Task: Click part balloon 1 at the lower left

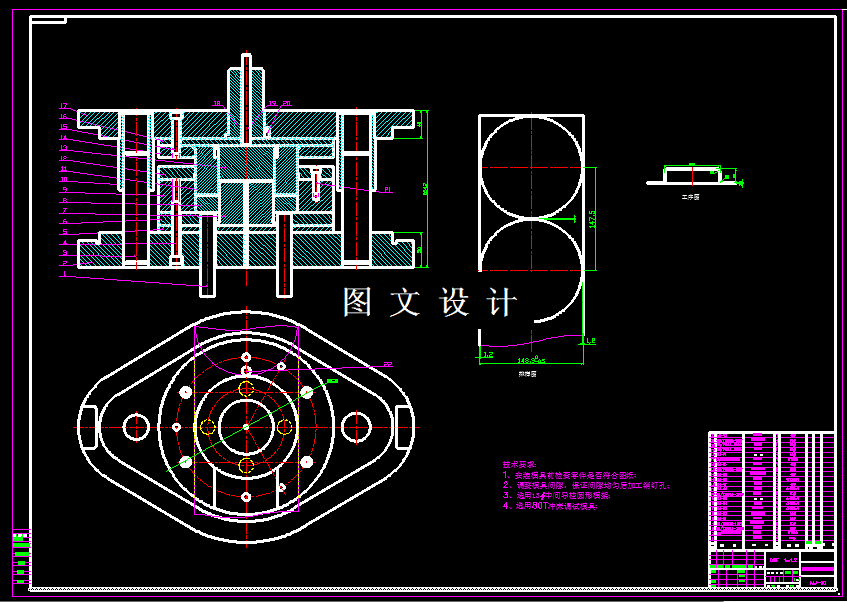Action: coord(62,273)
